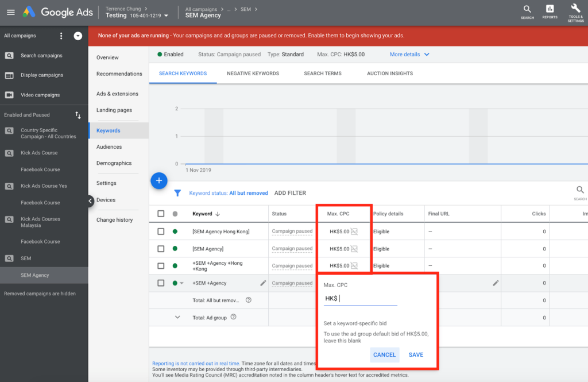Click the SEM breadcrumb in header

[x=246, y=9]
